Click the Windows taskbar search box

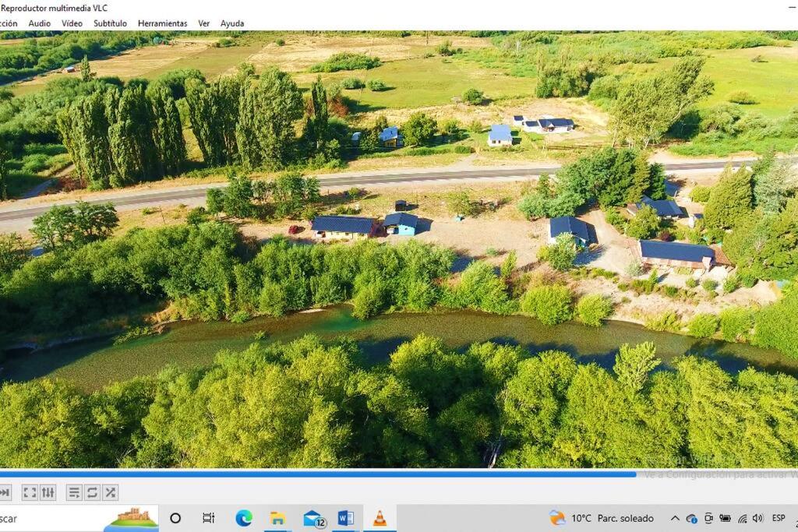(79, 519)
